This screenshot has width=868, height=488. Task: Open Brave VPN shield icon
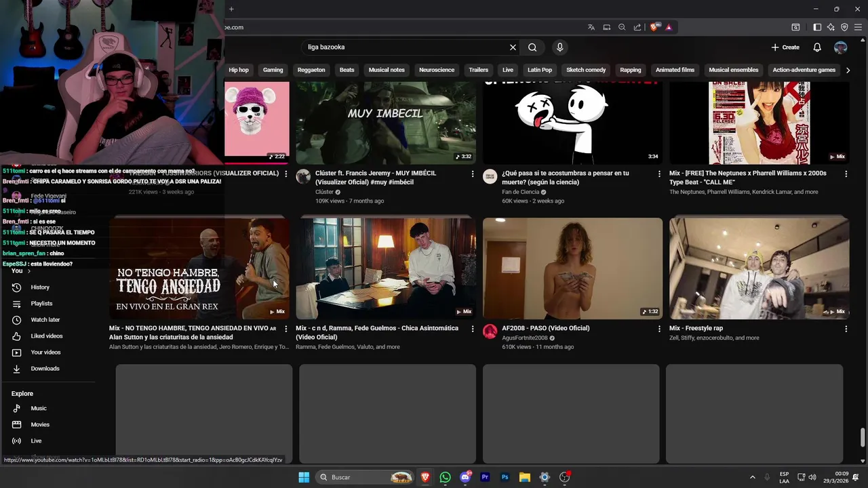point(844,27)
